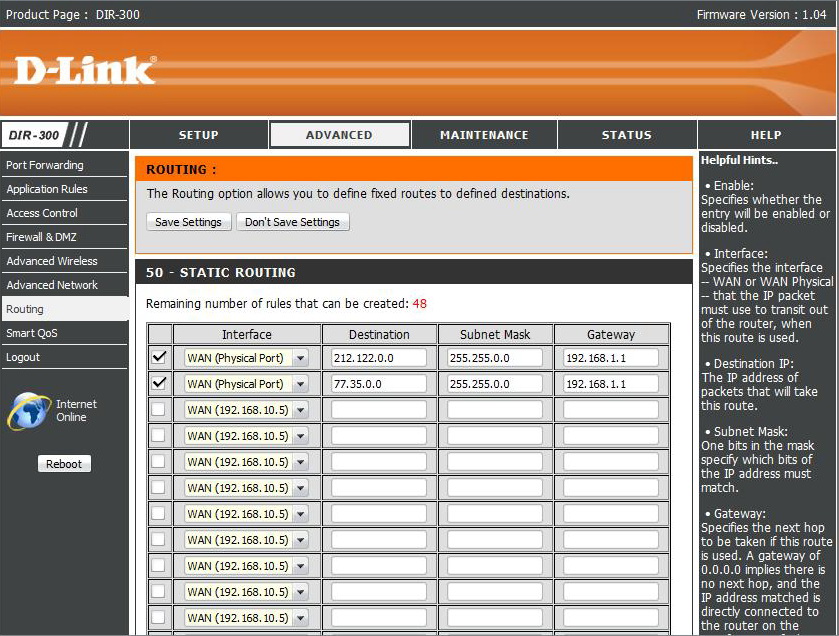
Task: Open interface dropdown in eighth route row
Action: [246, 540]
